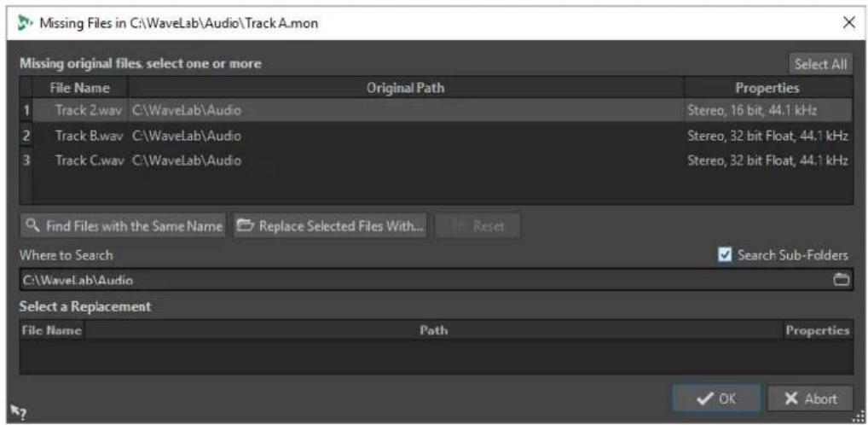Click the Select All button

(x=820, y=64)
